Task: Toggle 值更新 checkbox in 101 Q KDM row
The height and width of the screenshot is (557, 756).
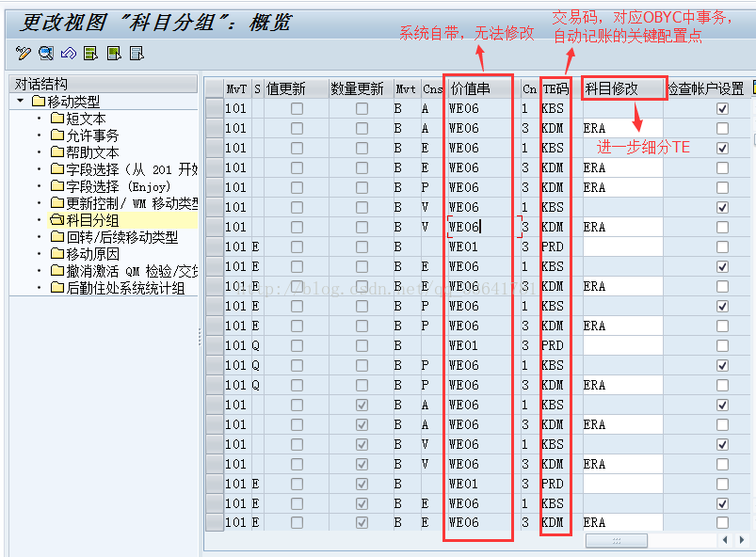Action: 297,386
